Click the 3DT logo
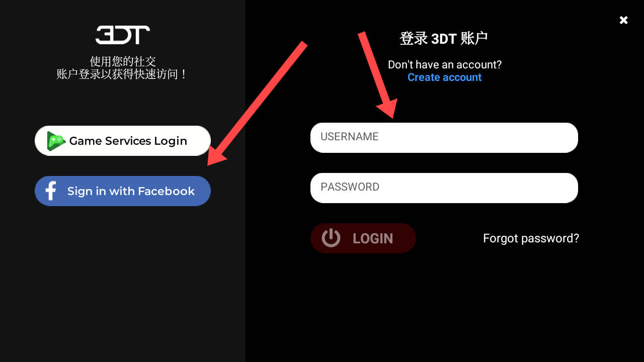Viewport: 644px width, 362px height. click(x=123, y=35)
